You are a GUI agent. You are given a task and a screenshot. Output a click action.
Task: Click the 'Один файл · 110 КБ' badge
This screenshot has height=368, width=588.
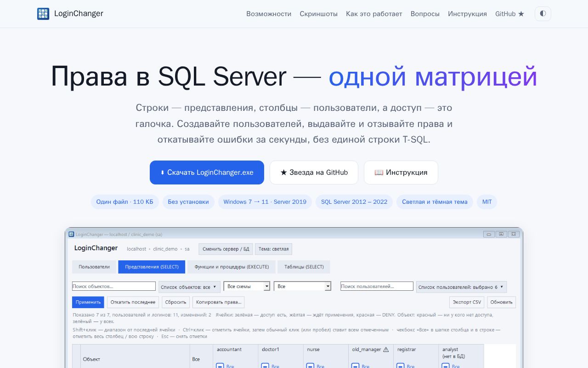(x=125, y=202)
